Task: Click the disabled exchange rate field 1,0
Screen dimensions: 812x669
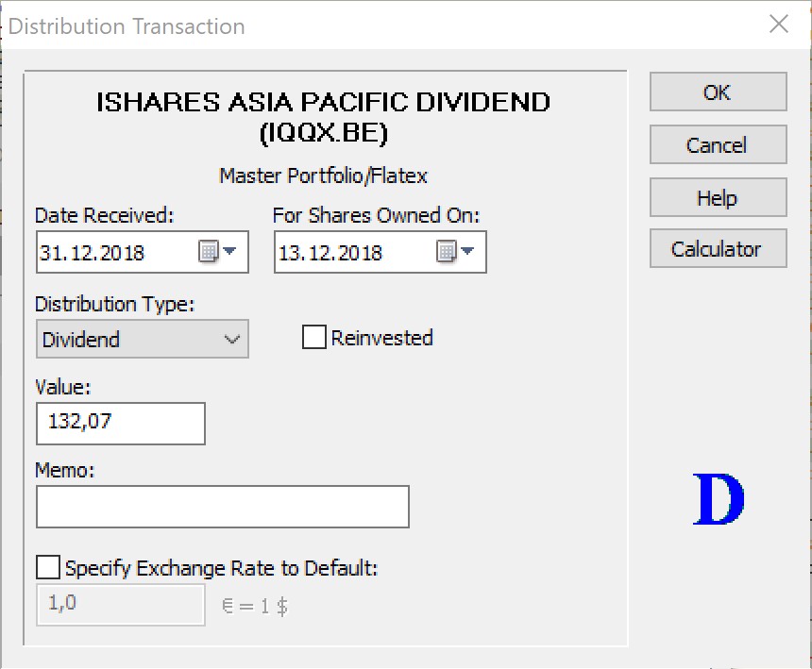Action: coord(121,605)
